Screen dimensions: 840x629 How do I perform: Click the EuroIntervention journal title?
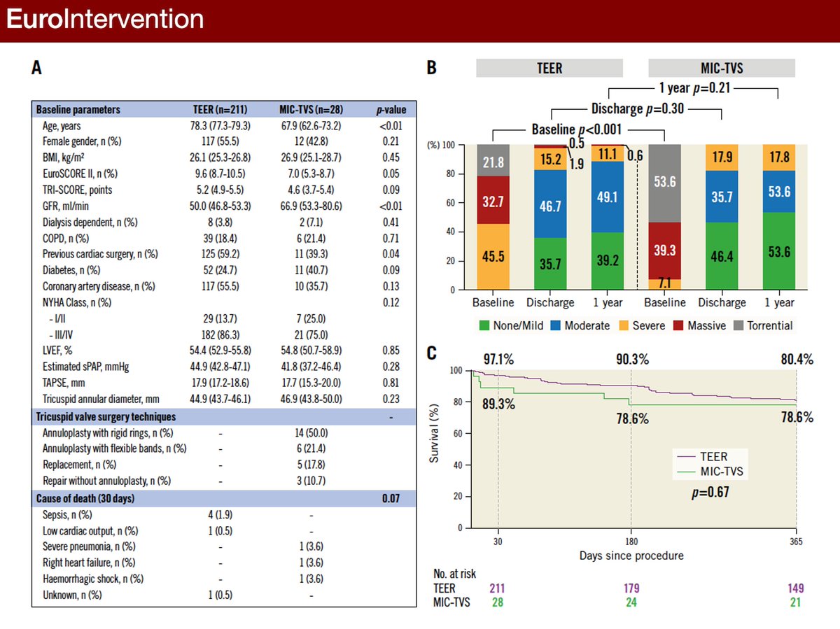[x=105, y=20]
